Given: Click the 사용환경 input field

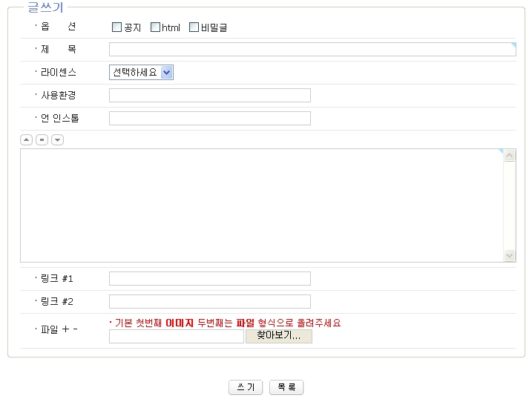Looking at the screenshot, I should (x=209, y=96).
